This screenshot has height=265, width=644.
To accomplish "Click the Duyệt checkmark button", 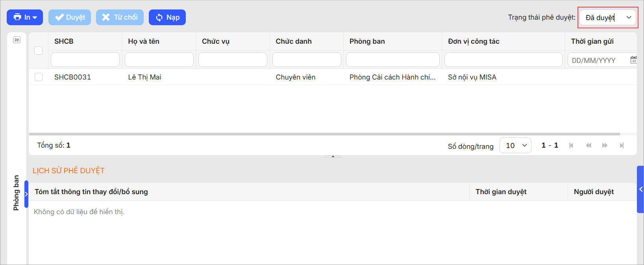I will [70, 17].
